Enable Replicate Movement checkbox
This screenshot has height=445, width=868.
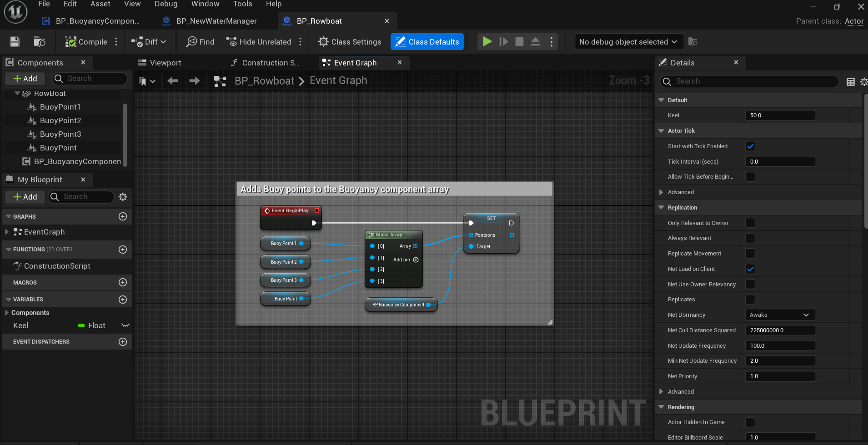click(x=750, y=254)
